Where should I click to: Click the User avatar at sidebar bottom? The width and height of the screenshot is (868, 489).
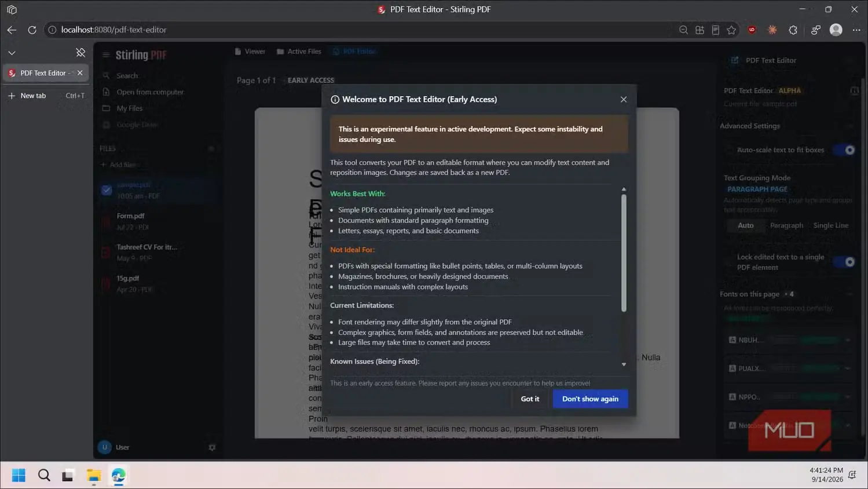[105, 447]
